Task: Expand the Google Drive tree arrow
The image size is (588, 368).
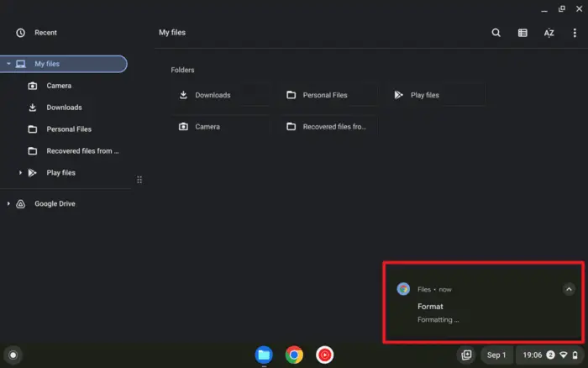Action: point(8,203)
